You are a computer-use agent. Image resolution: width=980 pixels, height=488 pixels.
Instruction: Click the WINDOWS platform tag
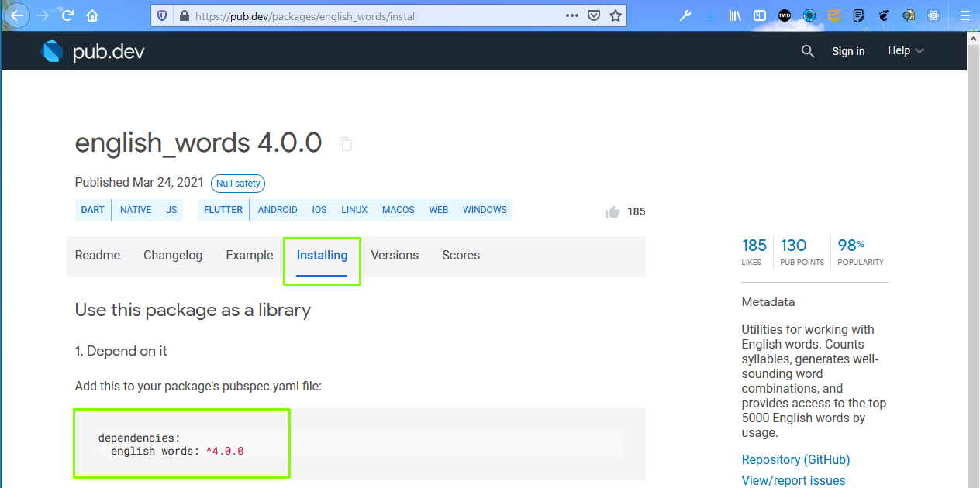[485, 210]
